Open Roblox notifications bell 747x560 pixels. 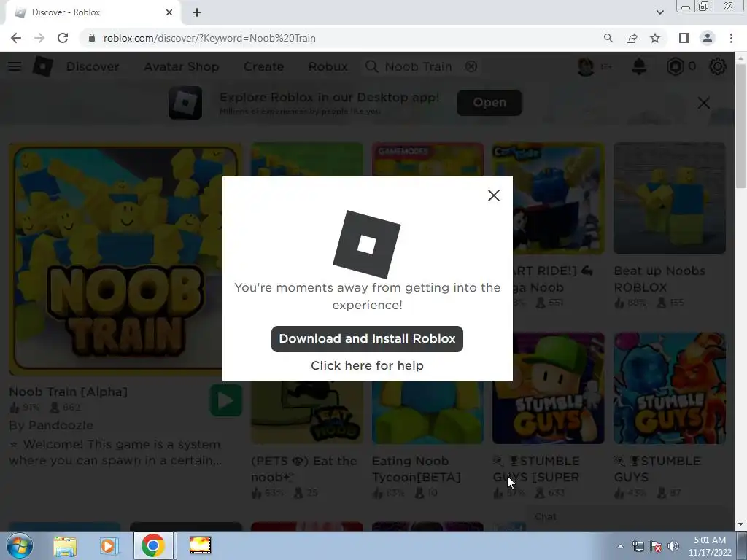pyautogui.click(x=639, y=66)
